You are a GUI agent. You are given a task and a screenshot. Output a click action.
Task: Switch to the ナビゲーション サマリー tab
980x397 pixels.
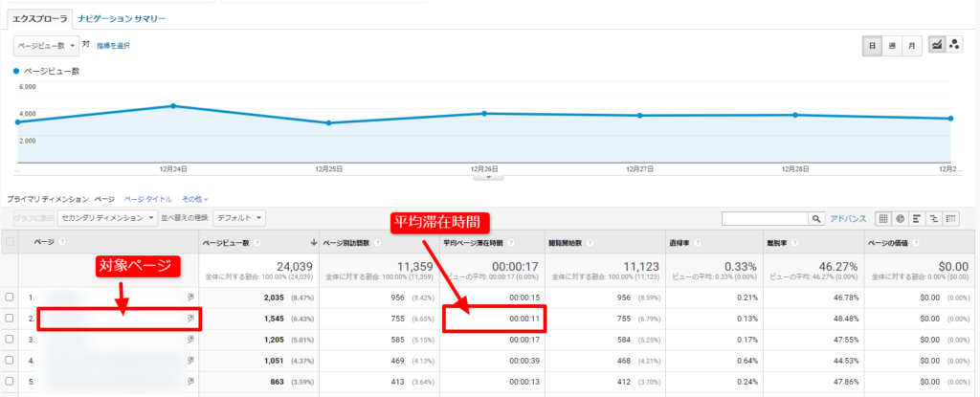pyautogui.click(x=122, y=19)
